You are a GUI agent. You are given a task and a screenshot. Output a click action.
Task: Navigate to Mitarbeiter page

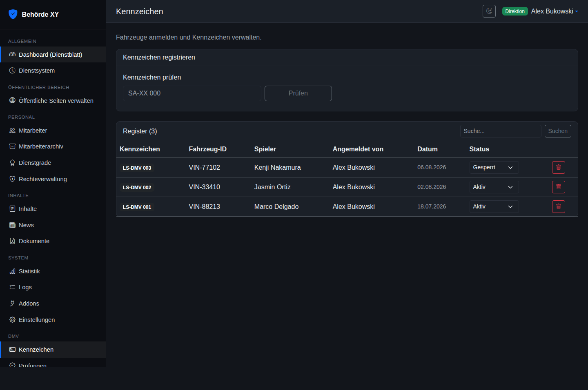(x=53, y=131)
